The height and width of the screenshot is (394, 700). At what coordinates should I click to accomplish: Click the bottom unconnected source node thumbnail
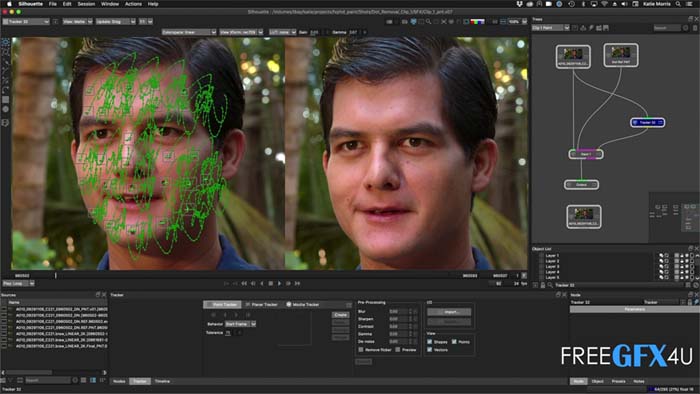pos(583,217)
